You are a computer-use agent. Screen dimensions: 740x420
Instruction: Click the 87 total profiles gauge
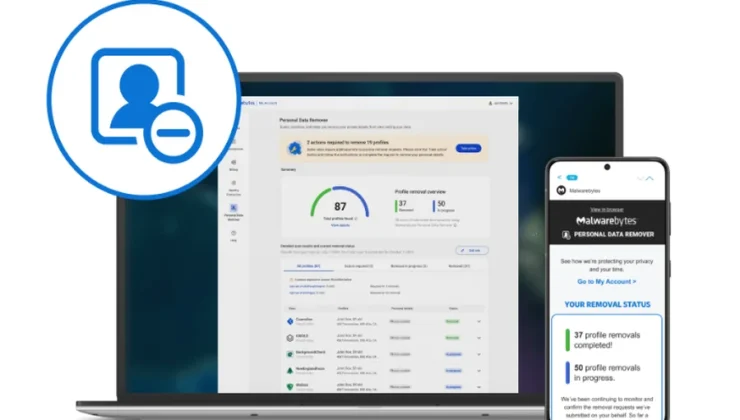[340, 203]
